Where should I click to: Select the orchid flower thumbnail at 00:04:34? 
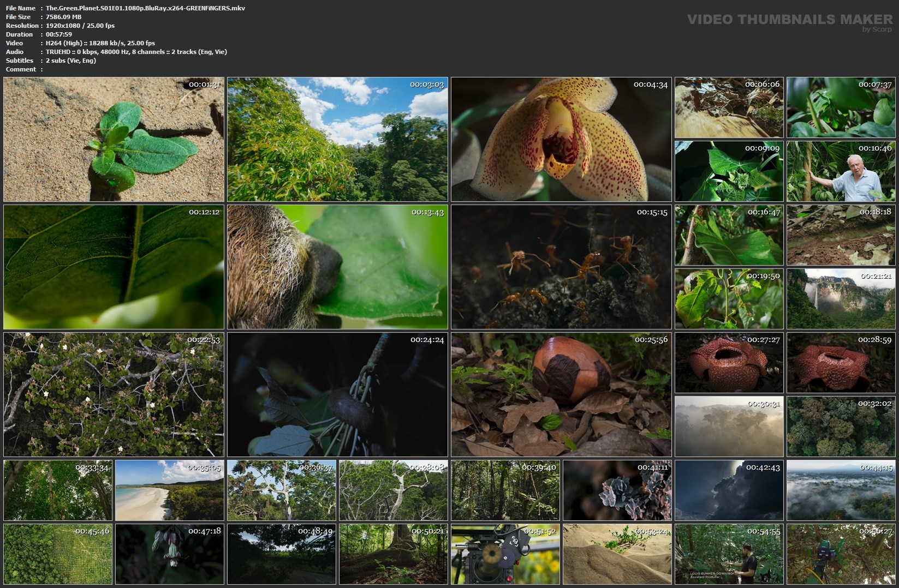click(x=561, y=139)
